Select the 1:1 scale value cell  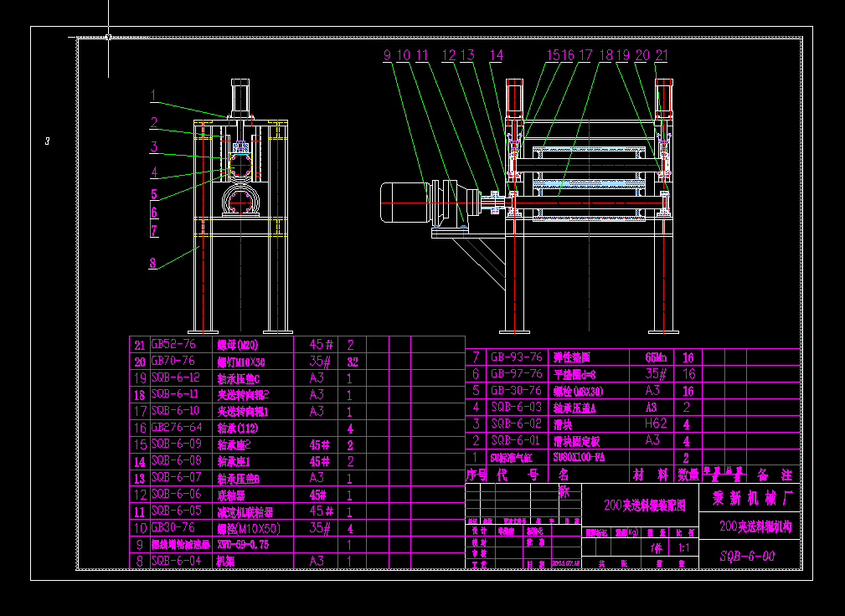(x=684, y=548)
